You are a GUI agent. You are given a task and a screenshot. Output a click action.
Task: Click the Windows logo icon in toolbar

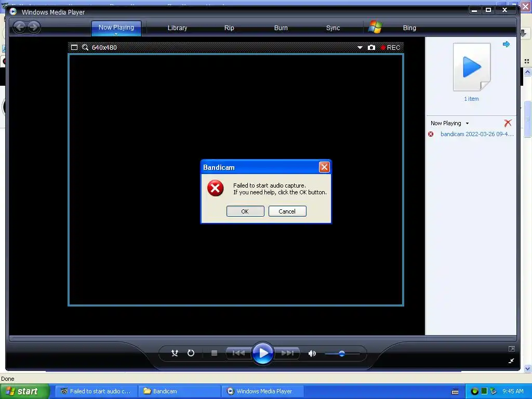pos(375,27)
